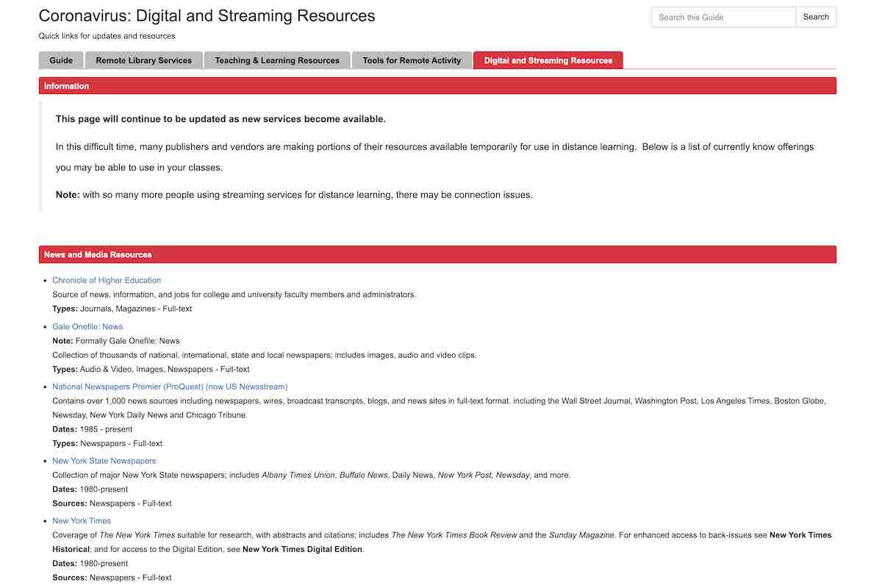Click 'In this difficult time' paragraph

point(435,157)
